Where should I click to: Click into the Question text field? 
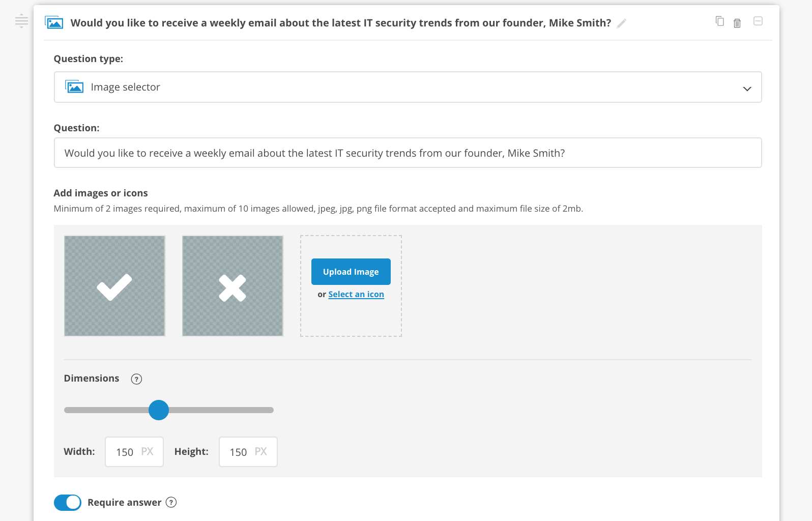pos(408,153)
